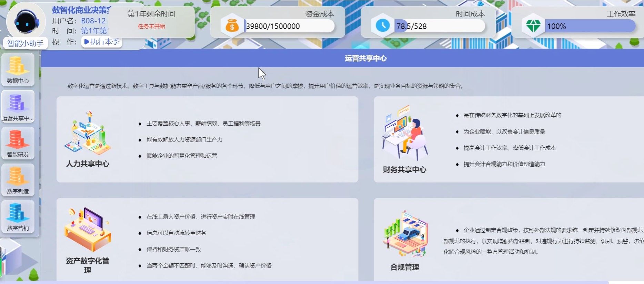
Task: Click the green diamond 工作效率 icon
Action: pyautogui.click(x=533, y=26)
